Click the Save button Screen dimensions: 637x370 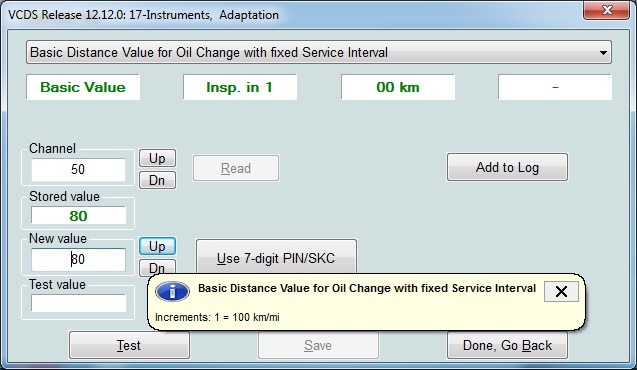(318, 345)
